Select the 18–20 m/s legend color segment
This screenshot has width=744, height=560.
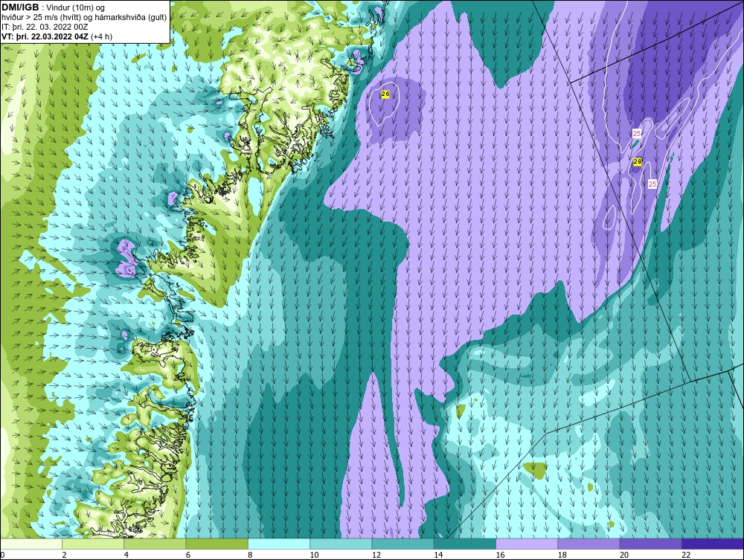coord(589,544)
